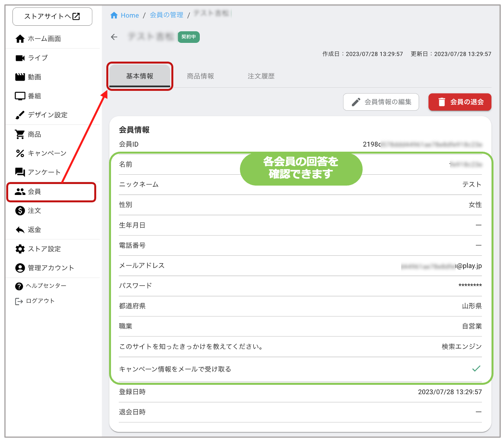Click the reply arrow icon beside 返金

tap(20, 230)
